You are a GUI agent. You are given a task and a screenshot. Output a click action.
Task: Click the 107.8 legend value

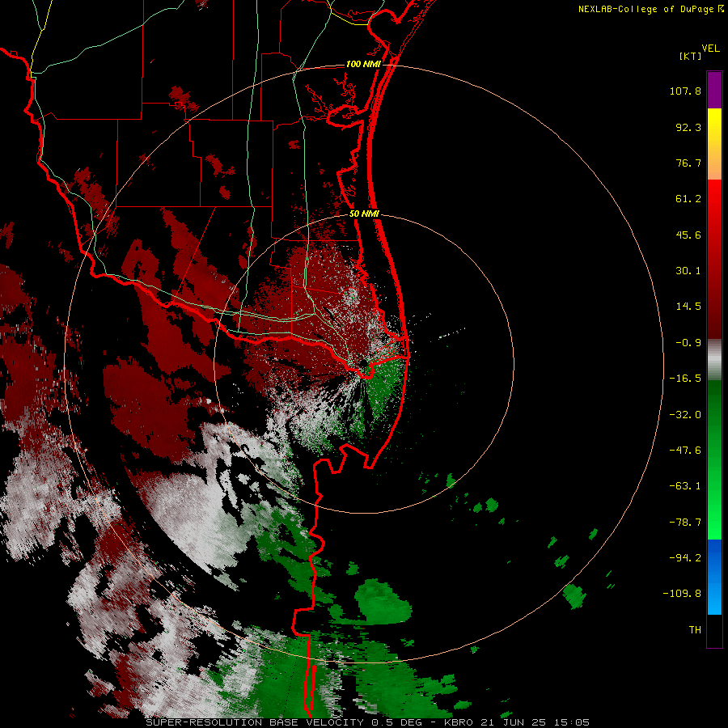[x=685, y=91]
